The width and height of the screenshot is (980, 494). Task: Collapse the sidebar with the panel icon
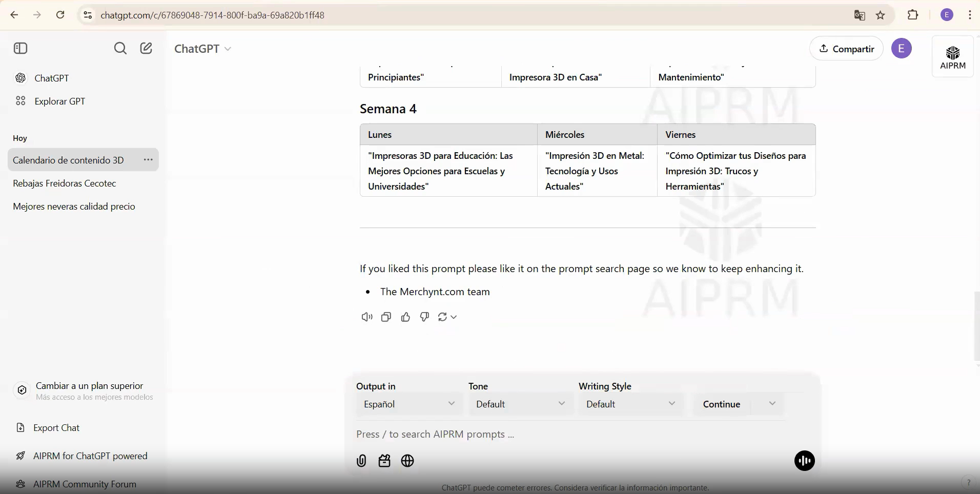pyautogui.click(x=21, y=48)
